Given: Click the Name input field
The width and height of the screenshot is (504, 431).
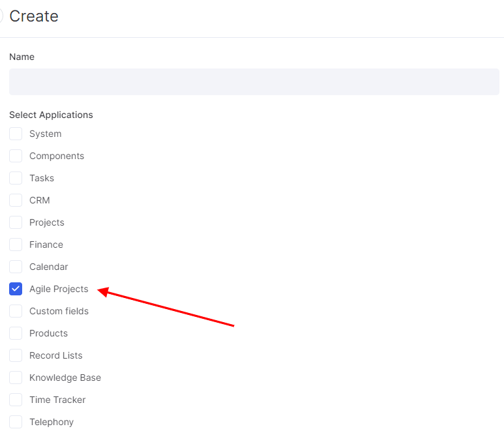Looking at the screenshot, I should click(x=254, y=82).
